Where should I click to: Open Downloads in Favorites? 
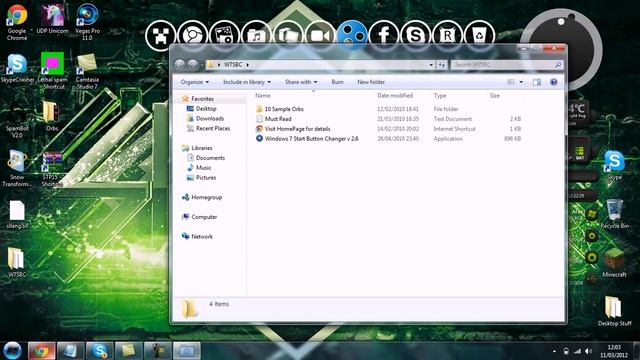click(x=209, y=118)
